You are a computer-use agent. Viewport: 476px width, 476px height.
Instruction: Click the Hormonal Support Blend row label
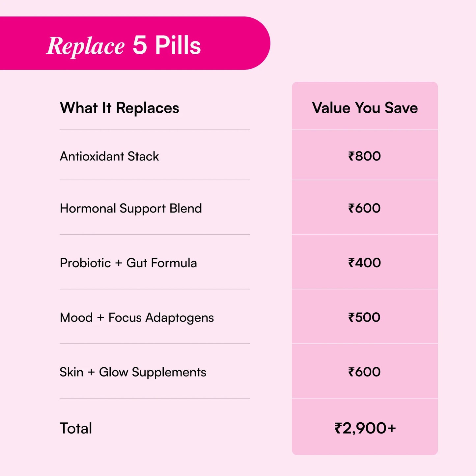click(x=131, y=209)
